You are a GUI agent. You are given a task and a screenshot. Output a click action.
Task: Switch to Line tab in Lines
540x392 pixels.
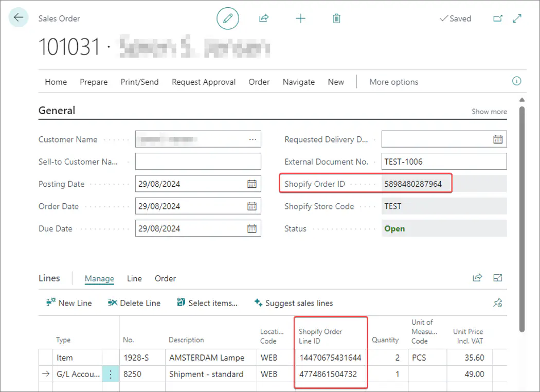[x=134, y=278]
